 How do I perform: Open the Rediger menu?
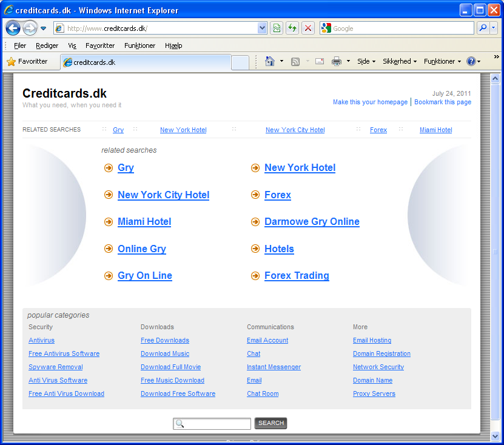[47, 45]
